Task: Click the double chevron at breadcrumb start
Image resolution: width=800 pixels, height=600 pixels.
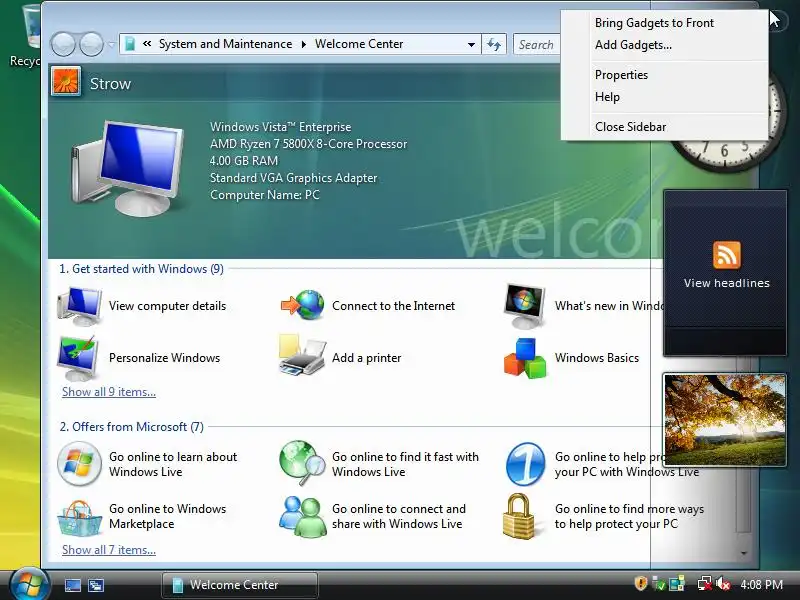Action: (x=147, y=44)
